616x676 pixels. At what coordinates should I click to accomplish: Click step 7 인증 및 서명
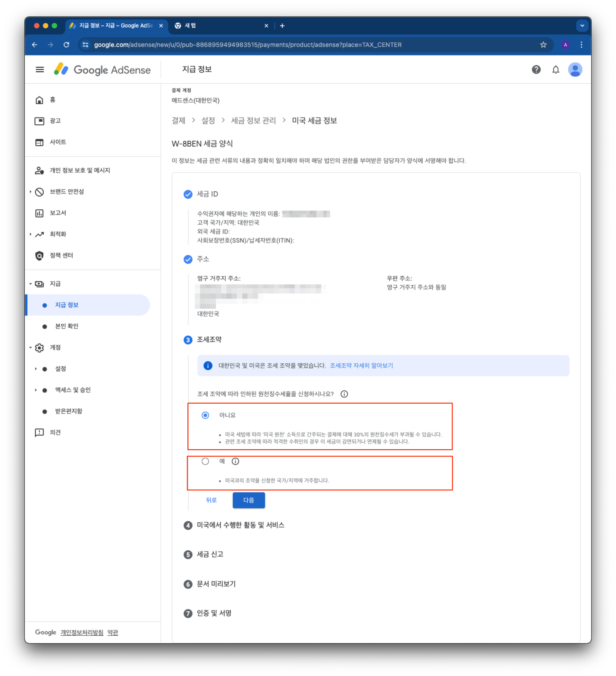[208, 613]
